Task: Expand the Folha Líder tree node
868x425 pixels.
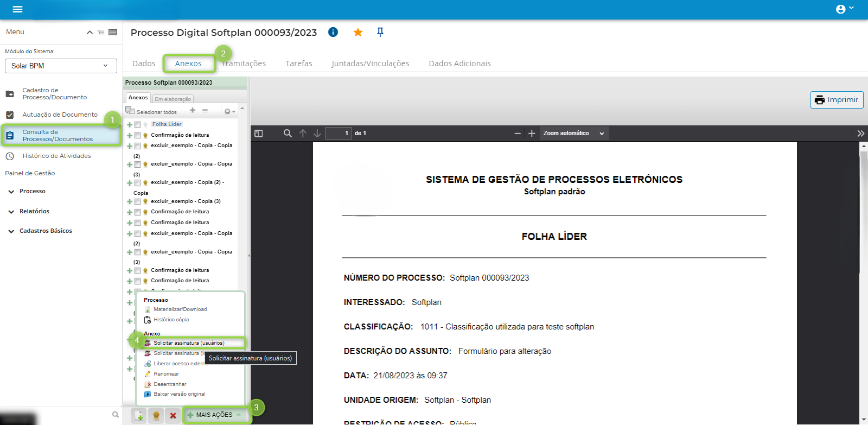Action: tap(130, 124)
